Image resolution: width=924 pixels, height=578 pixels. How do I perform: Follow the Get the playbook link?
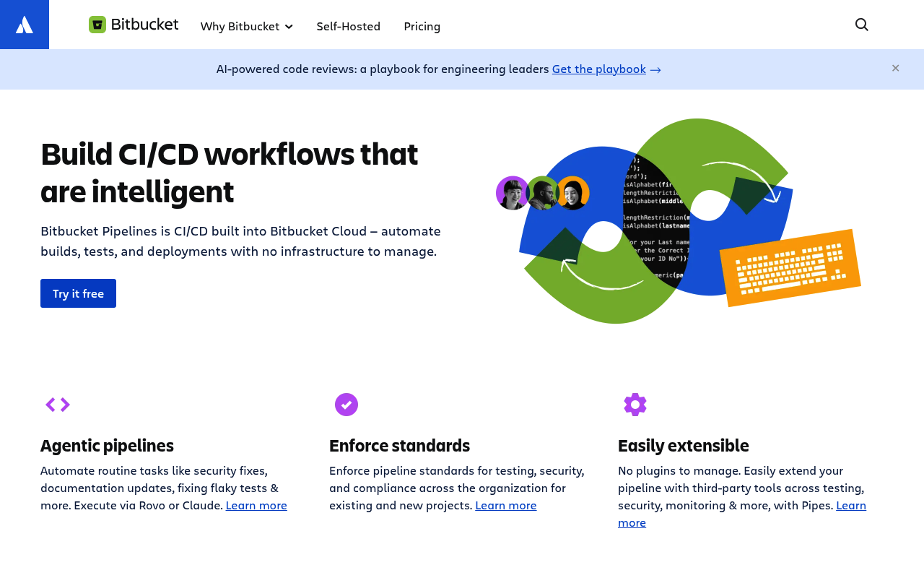pos(599,69)
